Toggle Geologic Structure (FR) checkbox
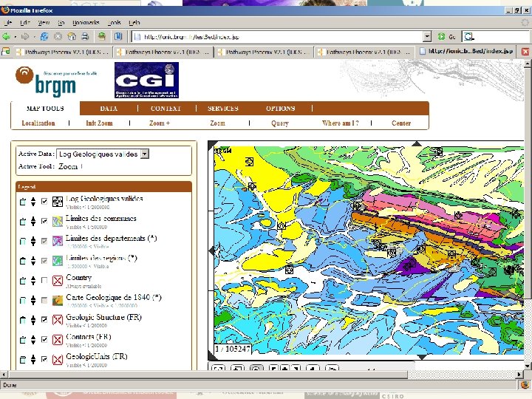The height and width of the screenshot is (399, 532). pos(44,320)
